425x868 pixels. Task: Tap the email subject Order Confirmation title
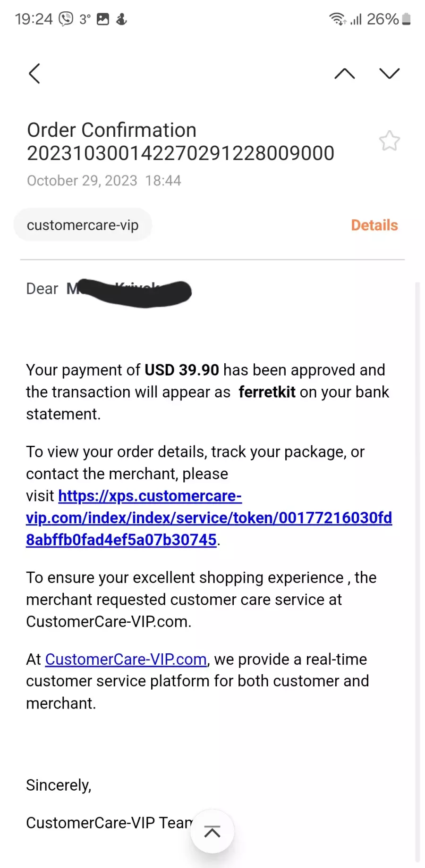[x=181, y=142]
